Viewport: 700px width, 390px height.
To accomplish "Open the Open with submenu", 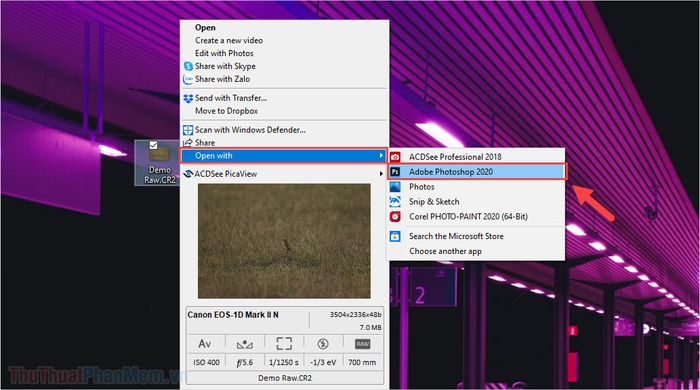I will tap(283, 156).
